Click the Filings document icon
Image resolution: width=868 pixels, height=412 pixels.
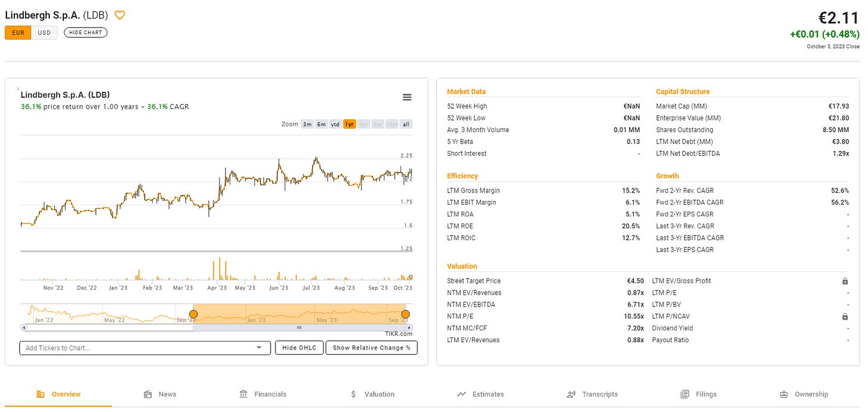685,394
